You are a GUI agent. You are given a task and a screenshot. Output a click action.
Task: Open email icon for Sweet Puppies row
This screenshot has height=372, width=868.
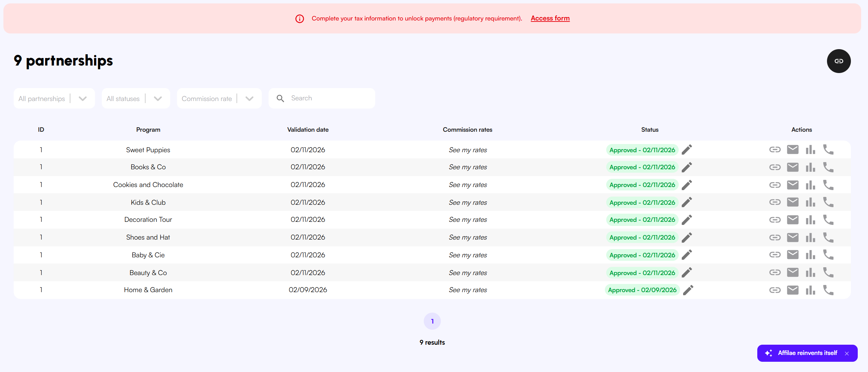pyautogui.click(x=792, y=149)
